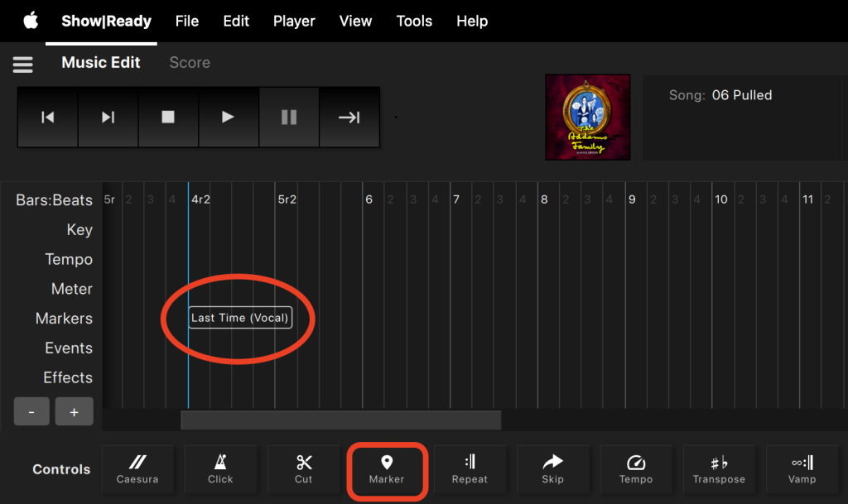Open the Tempo gauge control
Screen dimensions: 848x504
636,469
